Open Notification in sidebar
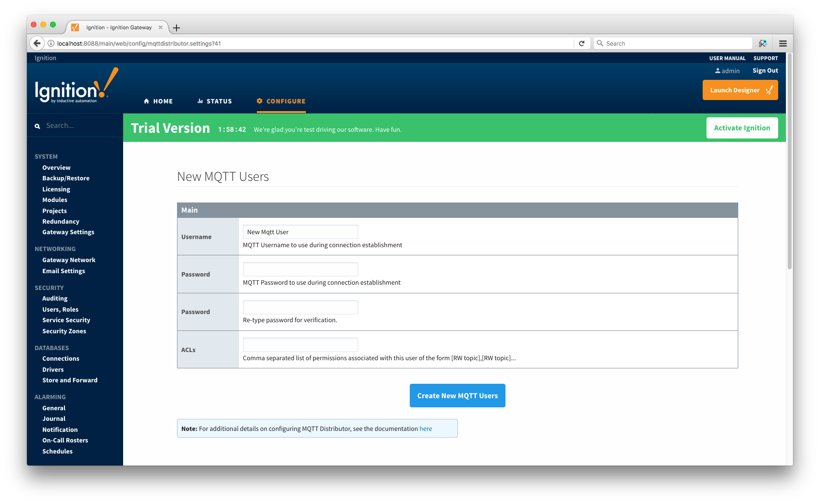The width and height of the screenshot is (820, 504). tap(60, 429)
